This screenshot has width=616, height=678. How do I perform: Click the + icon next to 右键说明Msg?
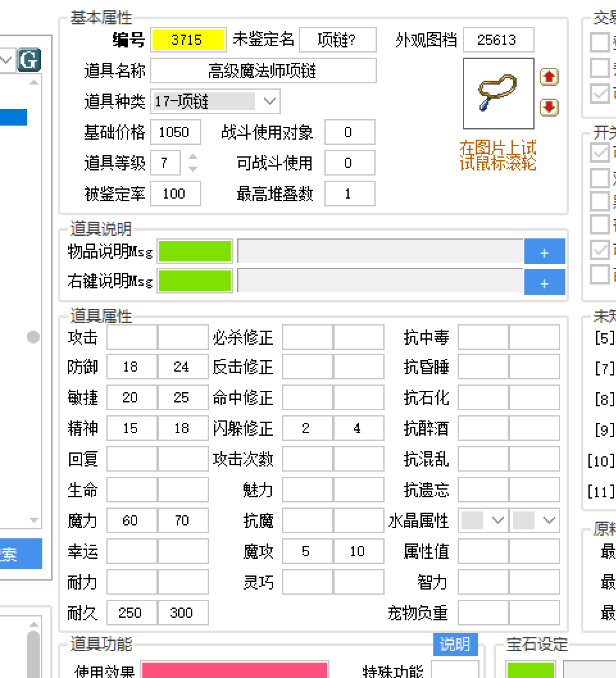pyautogui.click(x=545, y=282)
